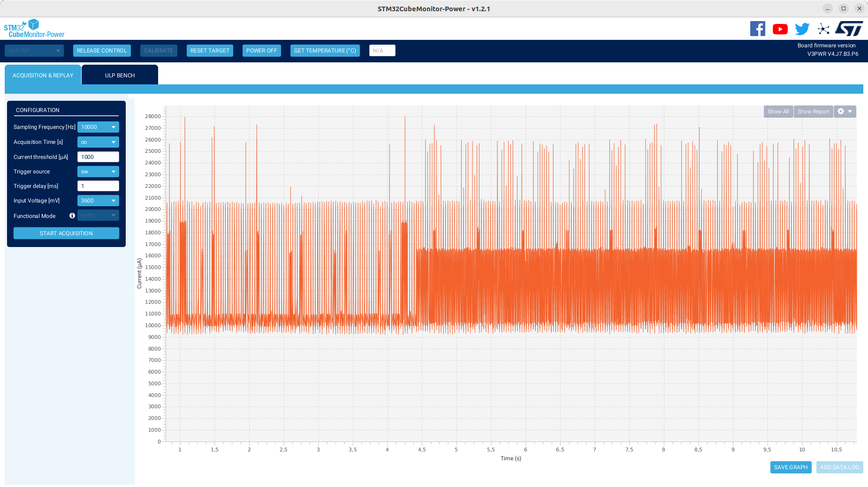Screen dimensions: 868x487
Task: Click the Current threshold input field
Action: pos(98,157)
